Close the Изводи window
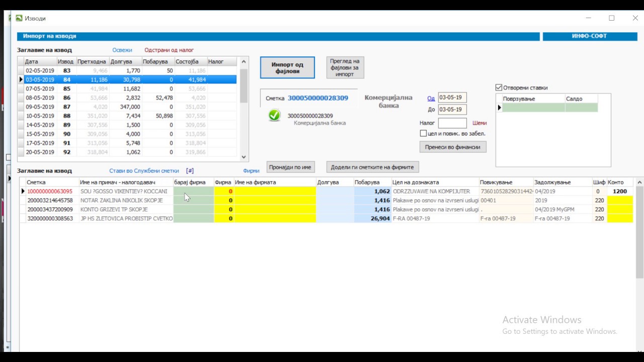The image size is (644, 362). (635, 18)
